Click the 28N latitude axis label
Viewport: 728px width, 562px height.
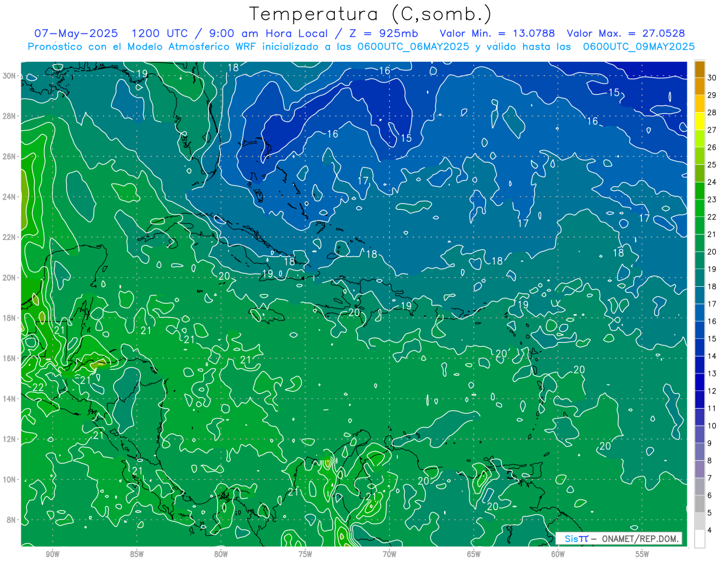10,116
